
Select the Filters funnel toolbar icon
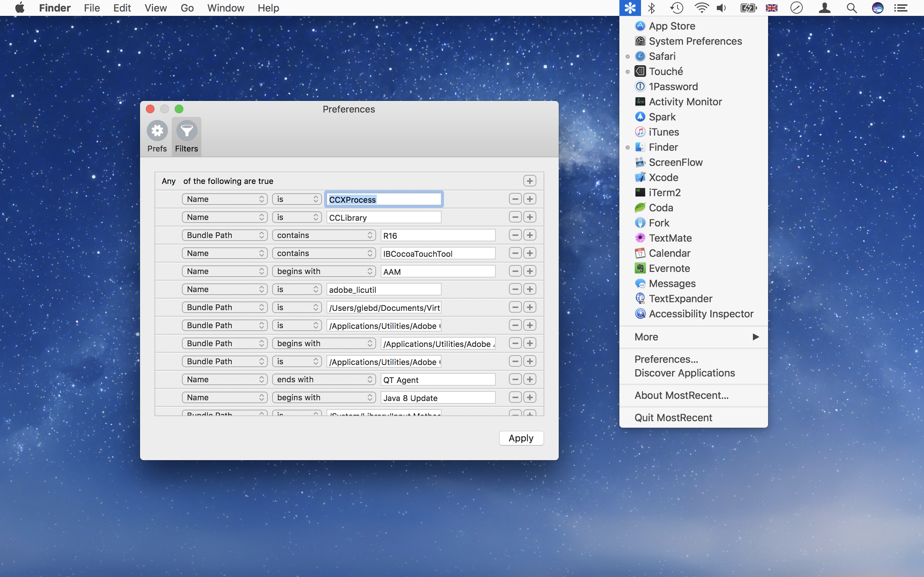pyautogui.click(x=186, y=131)
